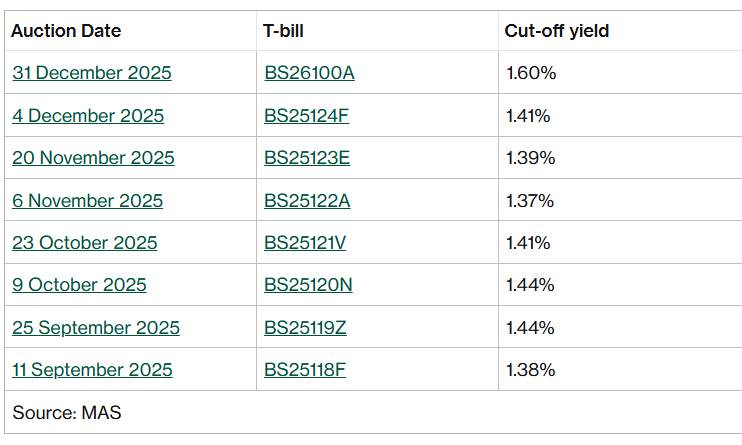Screen dimensions: 742x445
Task: Open the 4 December 2025 auction link
Action: point(88,116)
